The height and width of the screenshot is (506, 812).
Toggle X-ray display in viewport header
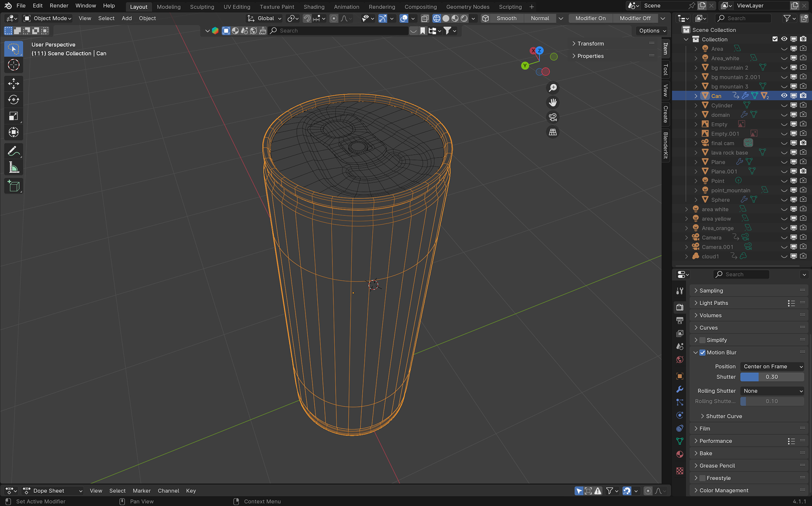coord(425,18)
